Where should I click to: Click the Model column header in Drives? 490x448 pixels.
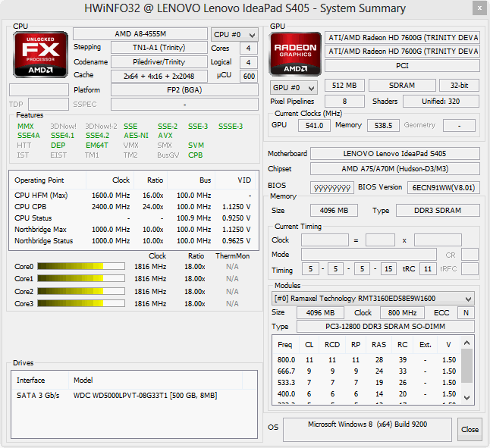(x=155, y=380)
